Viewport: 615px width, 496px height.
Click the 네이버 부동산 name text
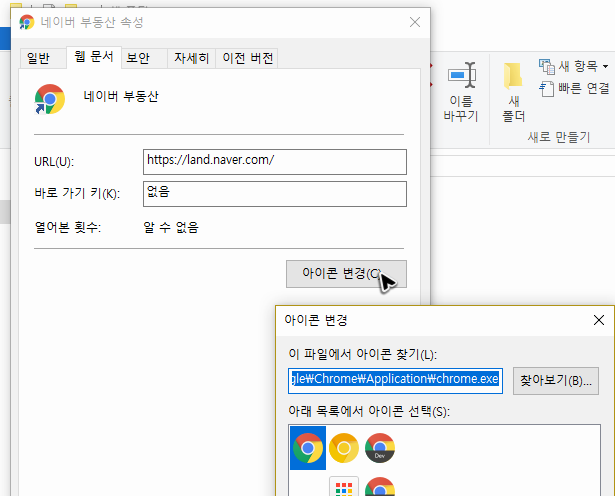(121, 96)
